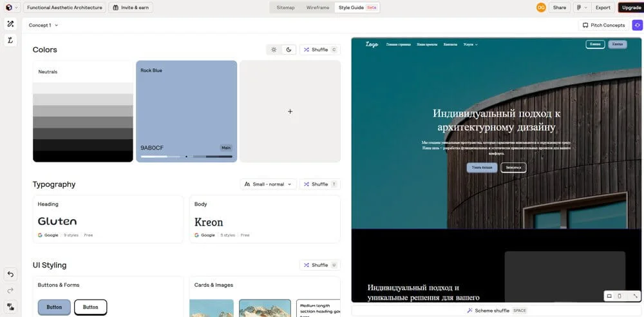Click the project name Functional Aesthetic Architecture
The image size is (644, 317).
[x=65, y=7]
